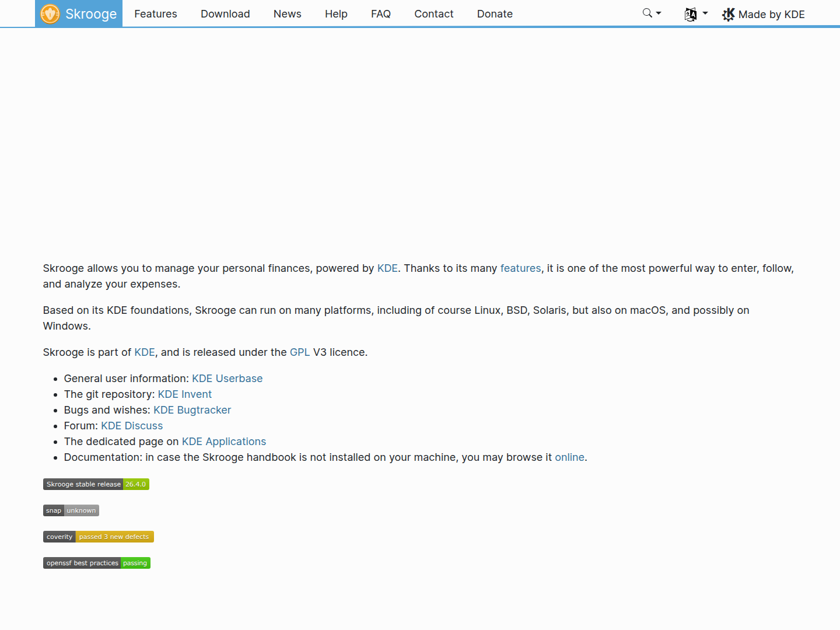This screenshot has height=630, width=840.
Task: Open KDE link in 'Skrooge is part of' sentence
Action: (145, 352)
